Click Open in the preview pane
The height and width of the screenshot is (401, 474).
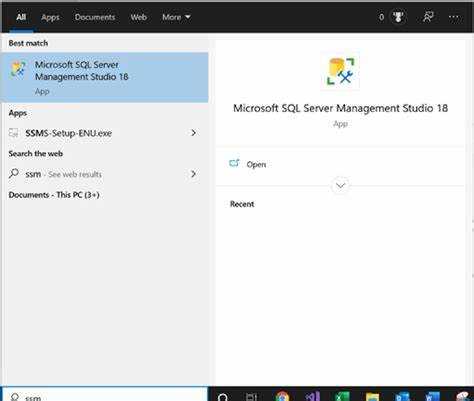[x=256, y=164]
